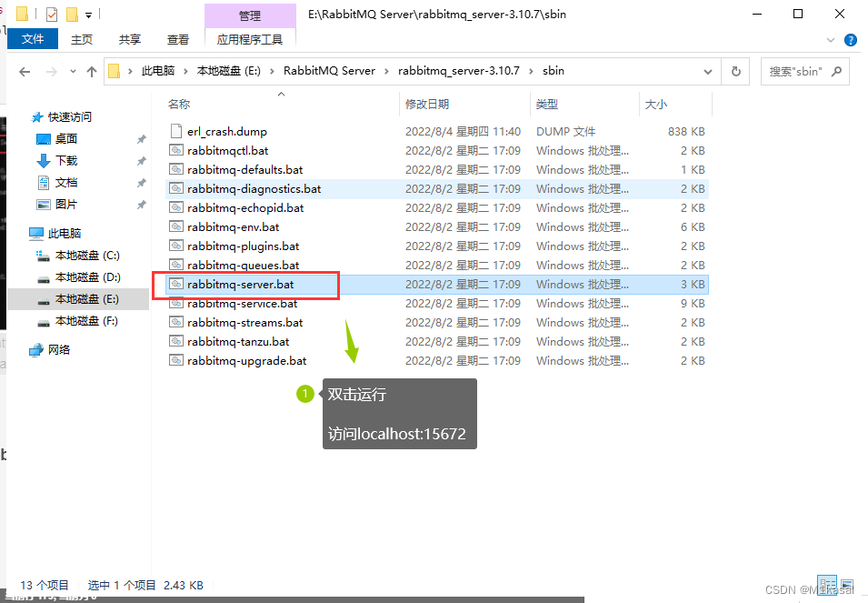This screenshot has width=868, height=603.
Task: Click the DUMP 文件 type cell
Action: coord(565,131)
